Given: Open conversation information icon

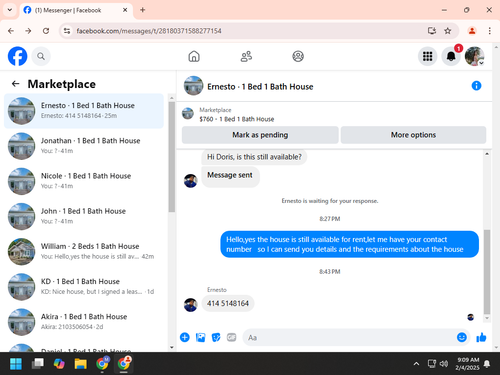Looking at the screenshot, I should point(476,86).
